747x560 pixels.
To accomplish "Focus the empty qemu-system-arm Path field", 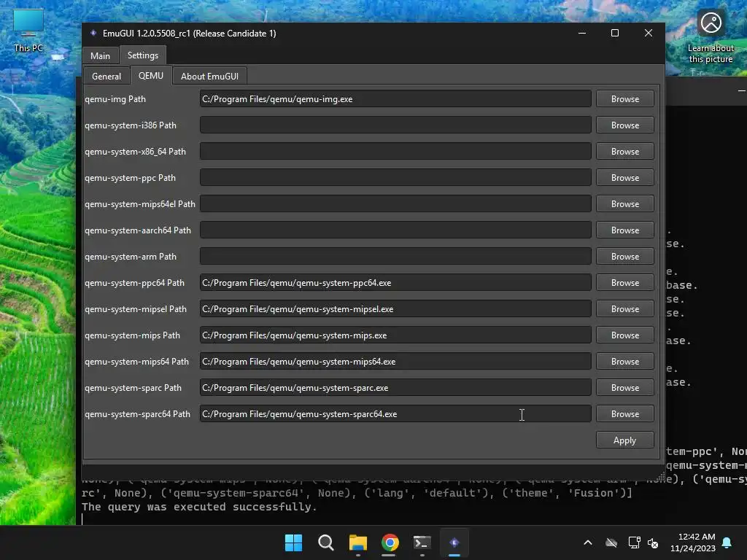I will (395, 256).
